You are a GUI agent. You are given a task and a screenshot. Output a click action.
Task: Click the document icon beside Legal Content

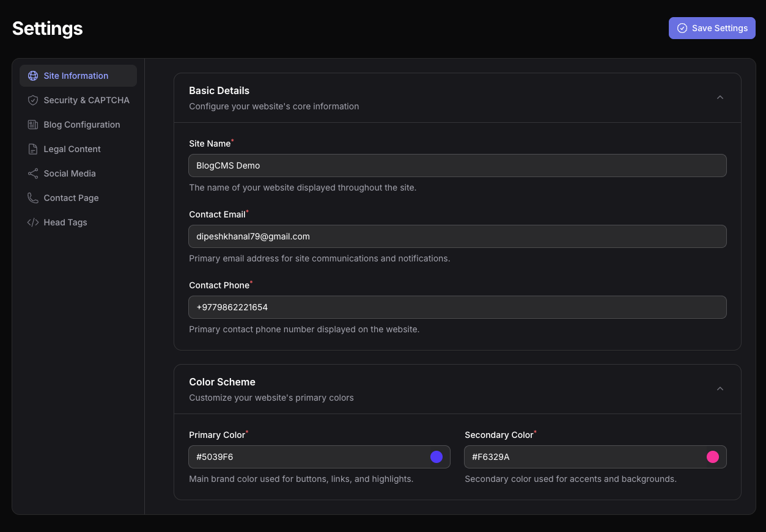pos(33,148)
